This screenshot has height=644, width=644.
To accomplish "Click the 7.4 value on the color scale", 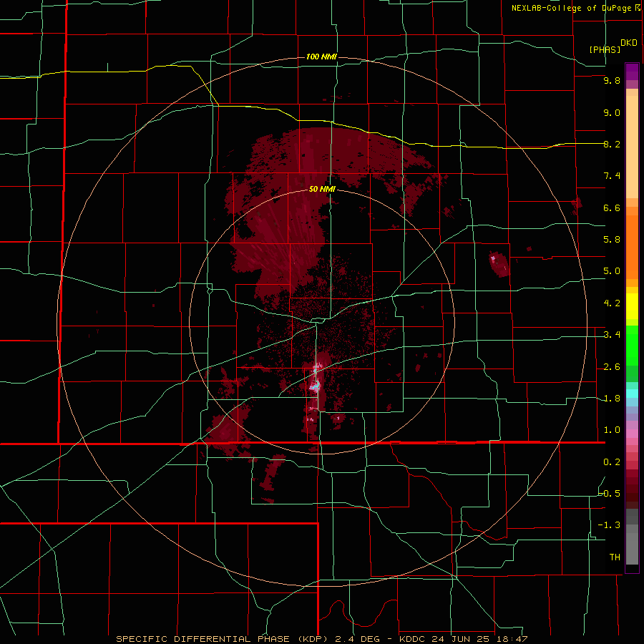I will [x=612, y=176].
